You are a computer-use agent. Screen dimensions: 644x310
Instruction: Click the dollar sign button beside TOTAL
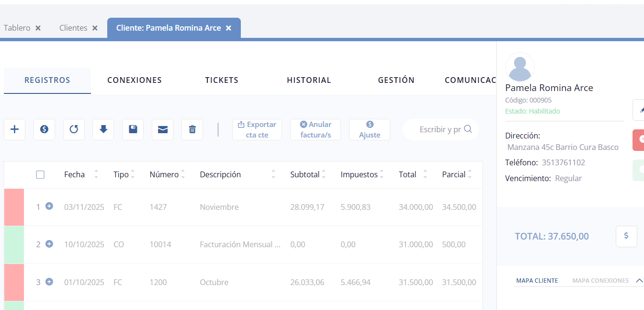click(626, 236)
